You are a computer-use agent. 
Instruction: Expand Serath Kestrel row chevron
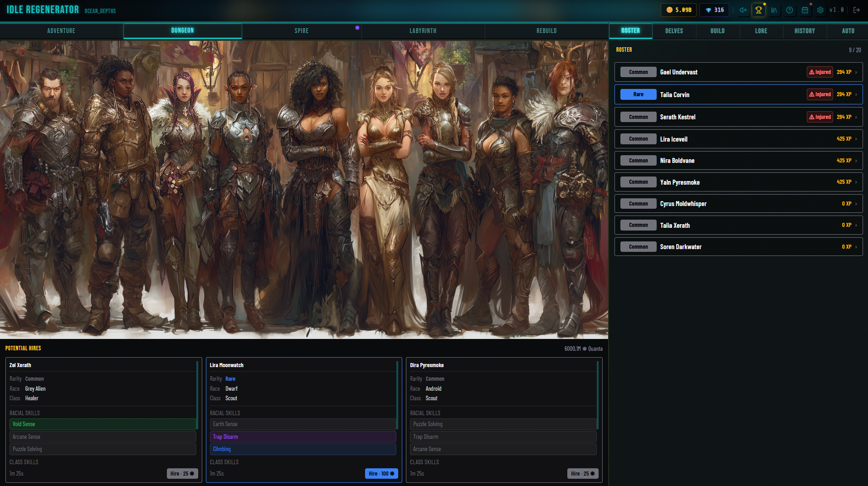pyautogui.click(x=856, y=117)
